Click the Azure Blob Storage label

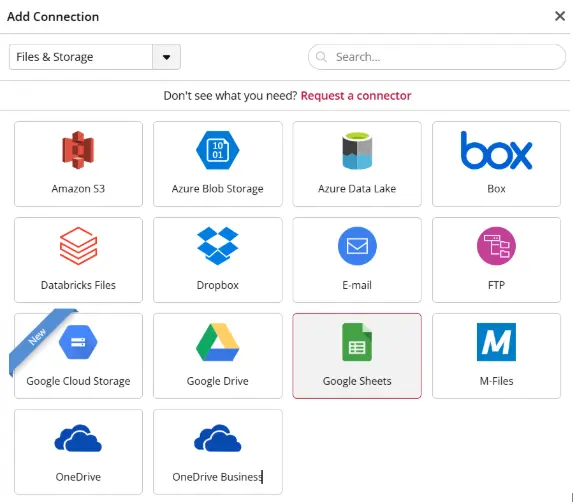(217, 189)
